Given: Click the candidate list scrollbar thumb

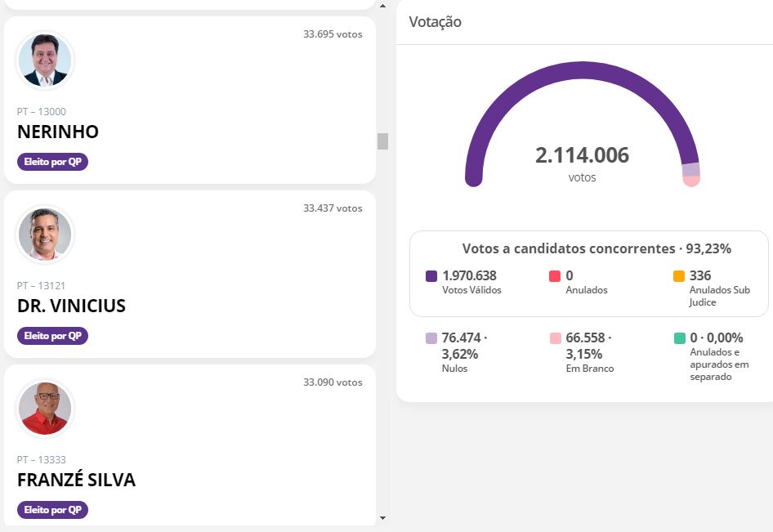Looking at the screenshot, I should coord(383,141).
